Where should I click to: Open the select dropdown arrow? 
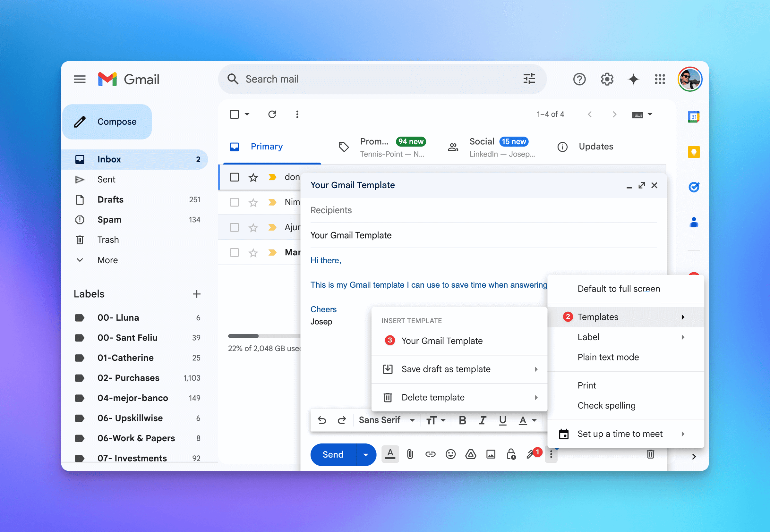[247, 114]
